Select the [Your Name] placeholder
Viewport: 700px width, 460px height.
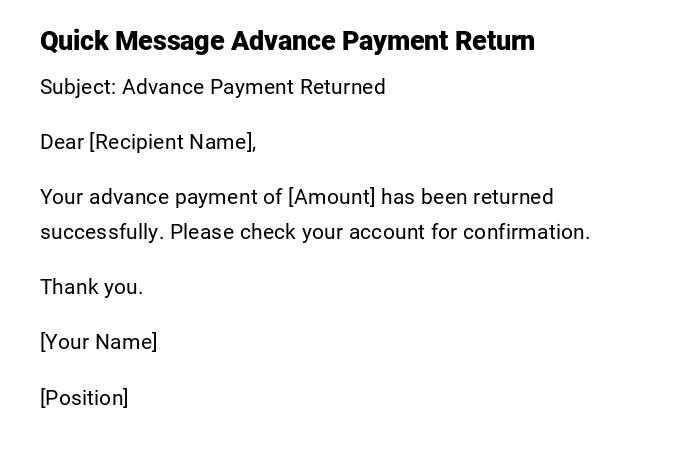[x=98, y=342]
